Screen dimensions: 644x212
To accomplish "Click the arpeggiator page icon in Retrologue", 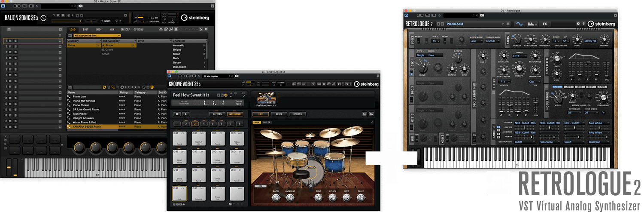I will [533, 24].
